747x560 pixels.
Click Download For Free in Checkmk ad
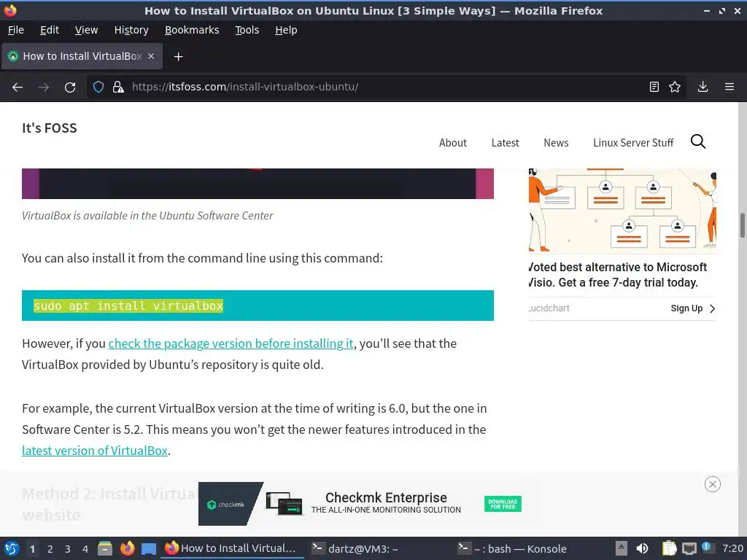(x=503, y=504)
